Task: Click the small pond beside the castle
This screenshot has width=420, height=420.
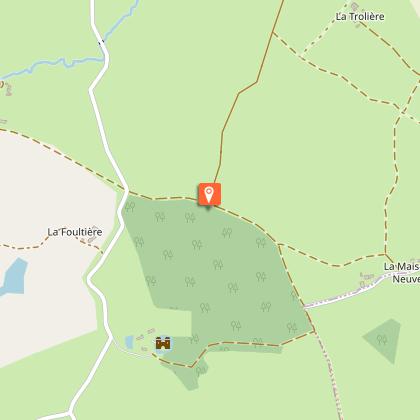Action: tap(129, 342)
